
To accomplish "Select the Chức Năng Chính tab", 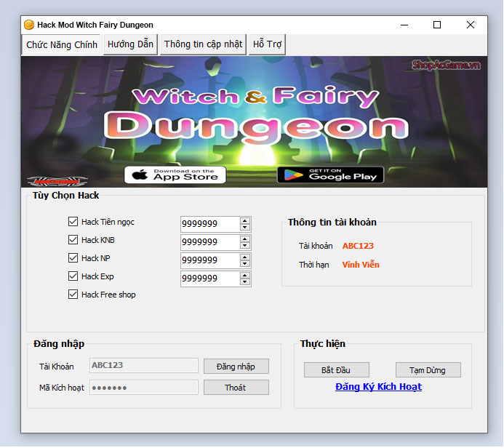I will (62, 44).
